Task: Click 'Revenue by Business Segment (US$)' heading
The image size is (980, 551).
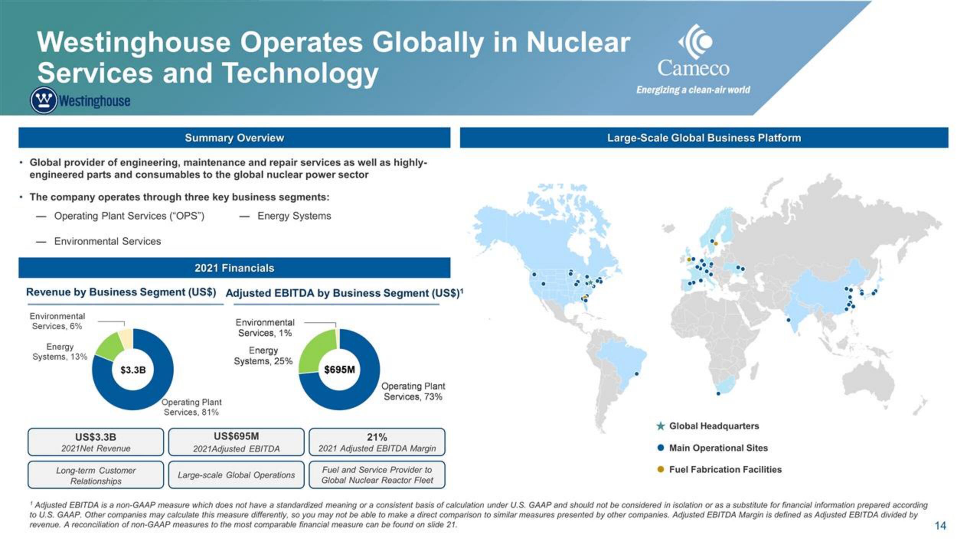Action: (x=121, y=292)
